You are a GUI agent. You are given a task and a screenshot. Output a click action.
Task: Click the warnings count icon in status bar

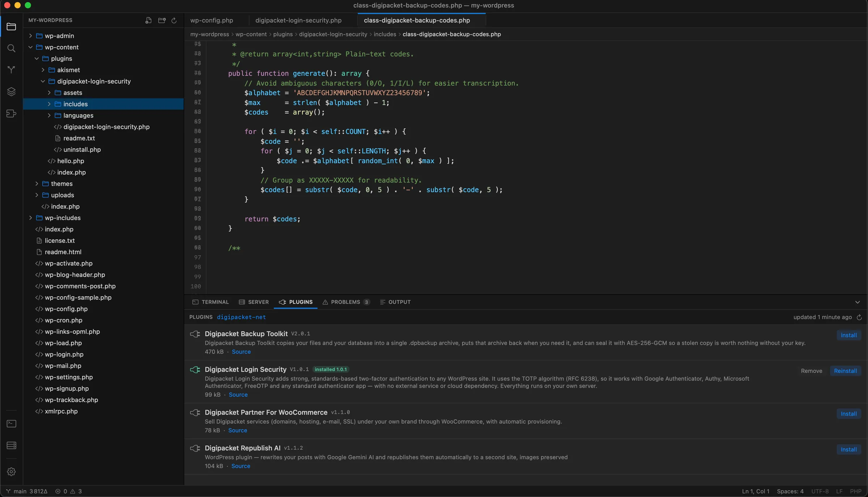click(73, 491)
